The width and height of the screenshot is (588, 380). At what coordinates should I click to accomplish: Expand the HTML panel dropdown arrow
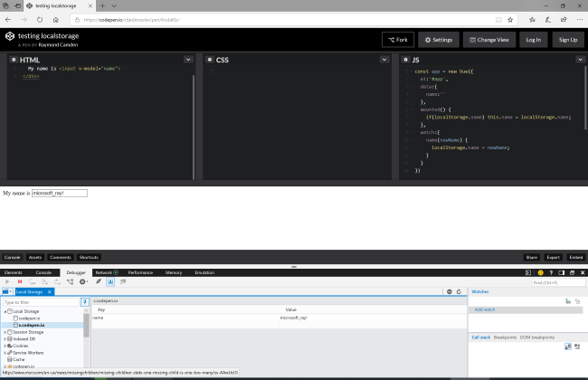click(188, 60)
